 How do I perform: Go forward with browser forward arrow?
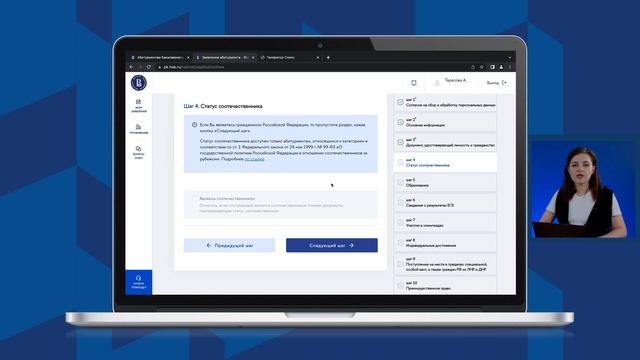[140, 67]
